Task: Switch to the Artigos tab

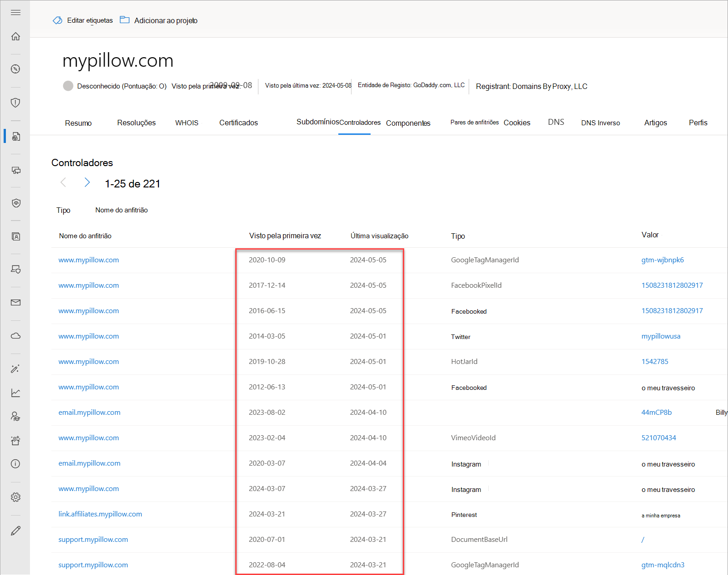Action: 655,123
